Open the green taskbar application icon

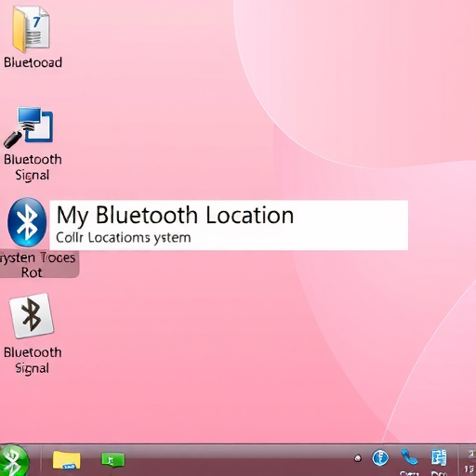[x=112, y=459]
